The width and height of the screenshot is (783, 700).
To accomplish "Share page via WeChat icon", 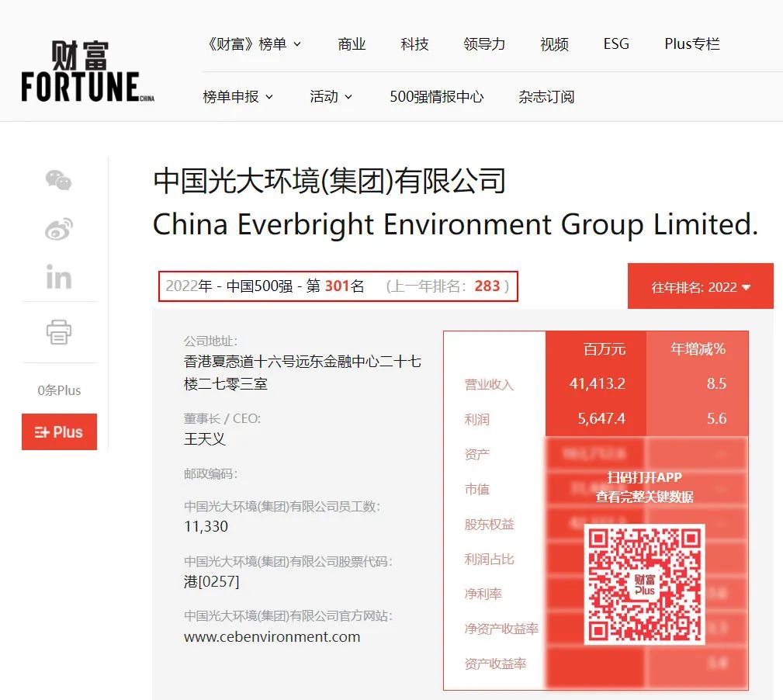I will coord(59,180).
